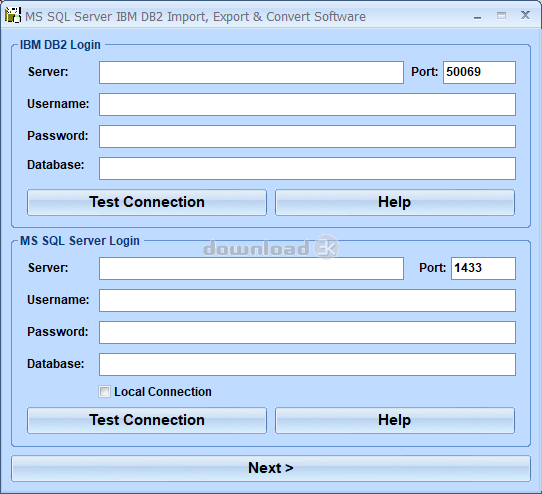Click the MS SQL Server Database field
Screen dimensions: 542x494
307,364
